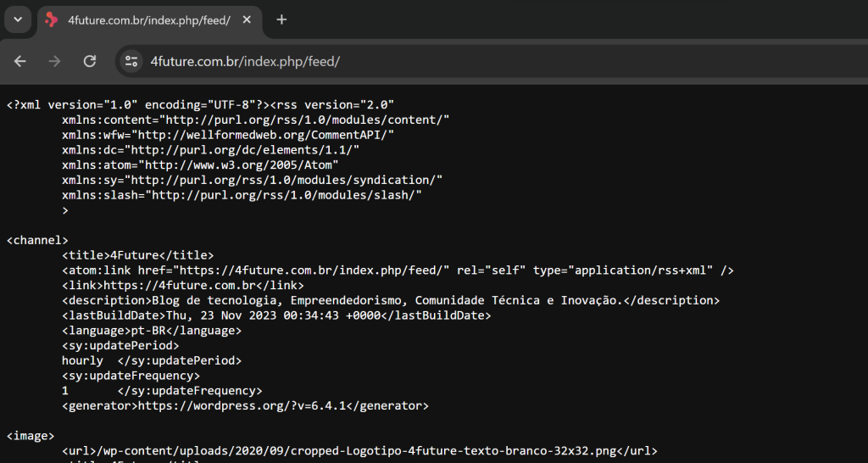Viewport: 868px width, 463px height.
Task: Click the https://4future.com.br link element
Action: click(x=182, y=286)
